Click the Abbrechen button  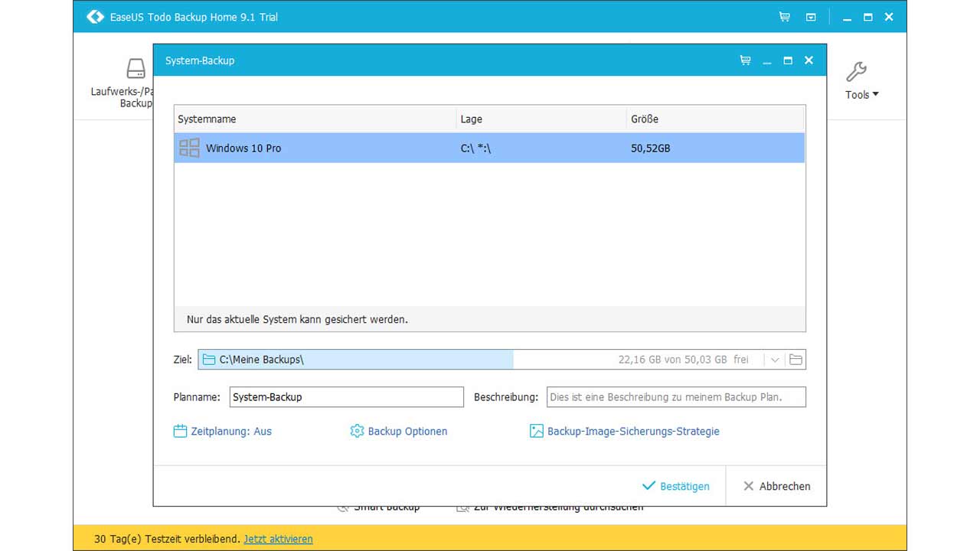pos(776,486)
